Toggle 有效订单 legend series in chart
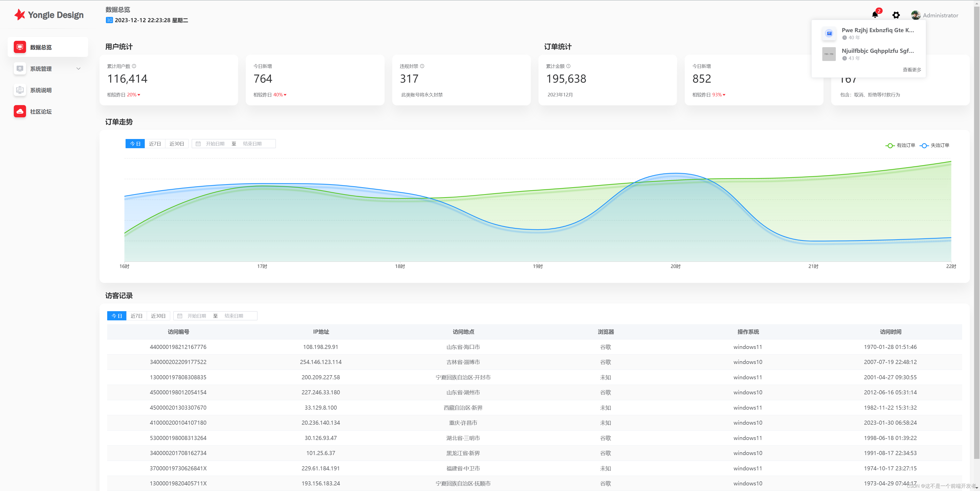The image size is (980, 491). coord(900,145)
